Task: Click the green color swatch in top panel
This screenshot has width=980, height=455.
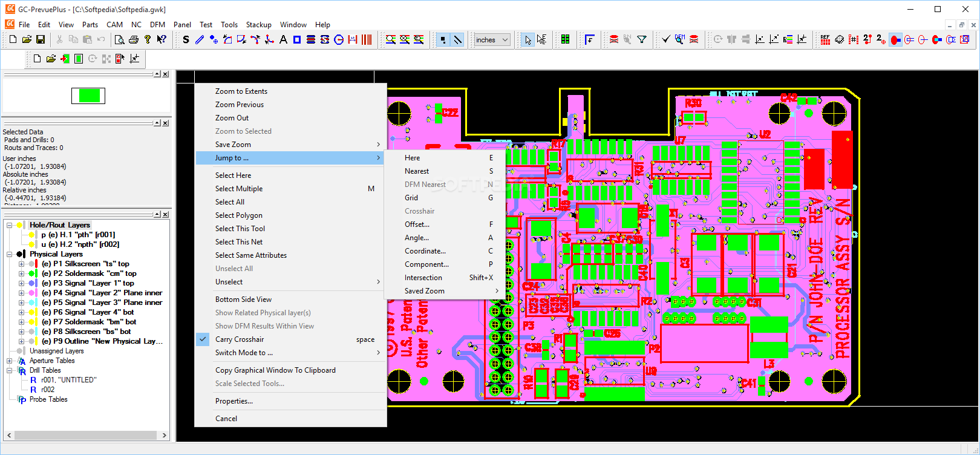Action: (88, 96)
